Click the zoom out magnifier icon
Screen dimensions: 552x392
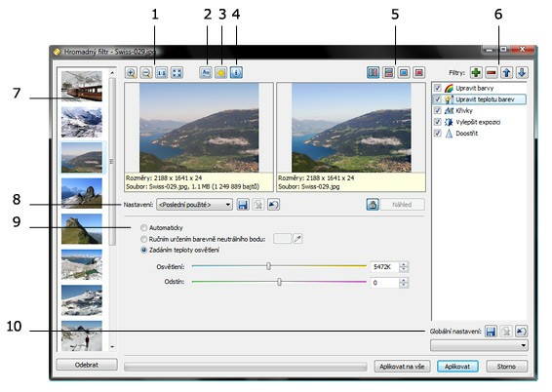click(x=146, y=73)
